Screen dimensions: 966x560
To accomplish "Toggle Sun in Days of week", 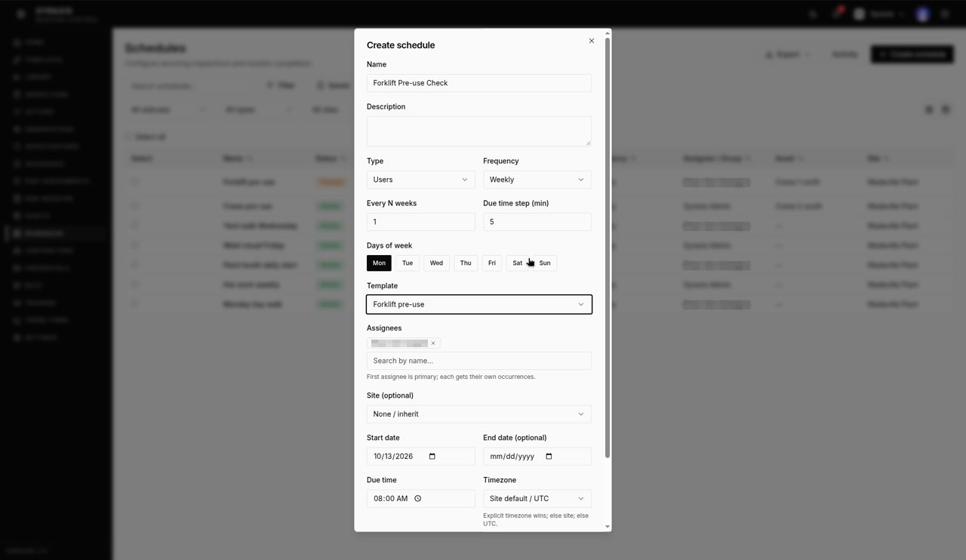I will [x=545, y=263].
